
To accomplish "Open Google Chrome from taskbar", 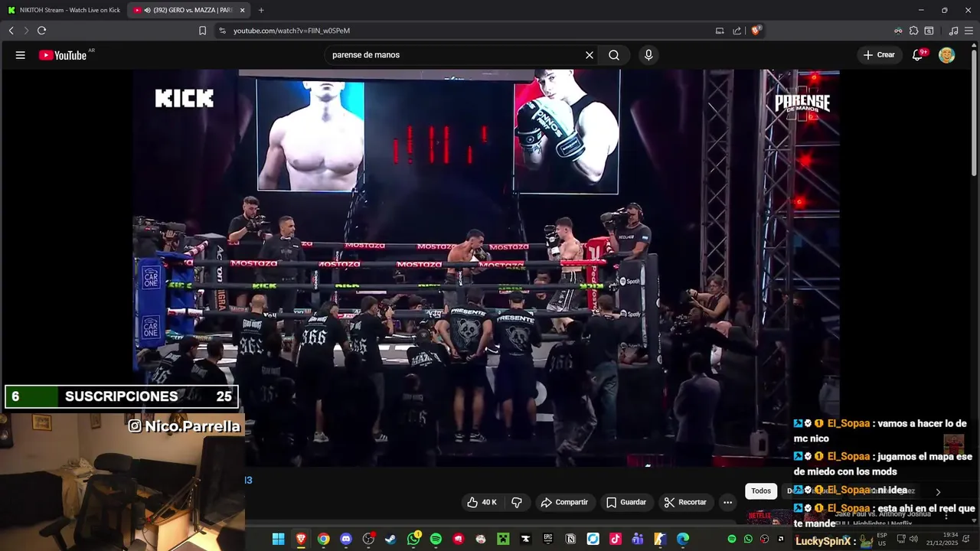I will (324, 539).
